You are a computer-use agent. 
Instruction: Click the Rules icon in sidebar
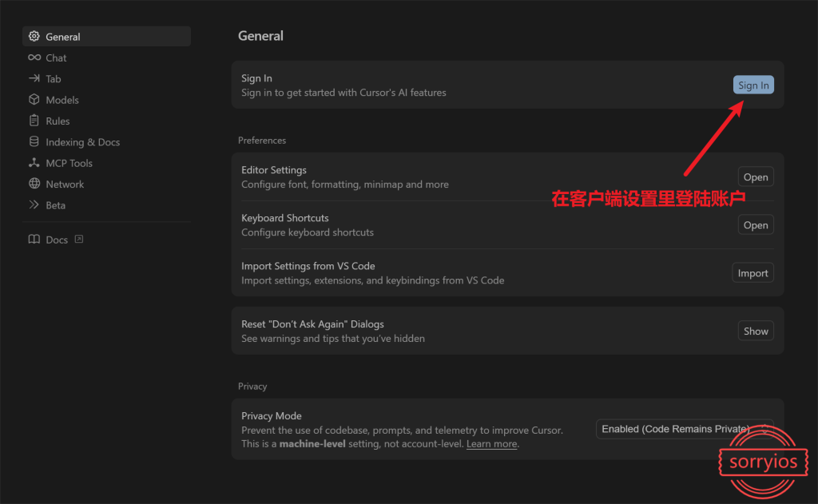click(x=34, y=121)
